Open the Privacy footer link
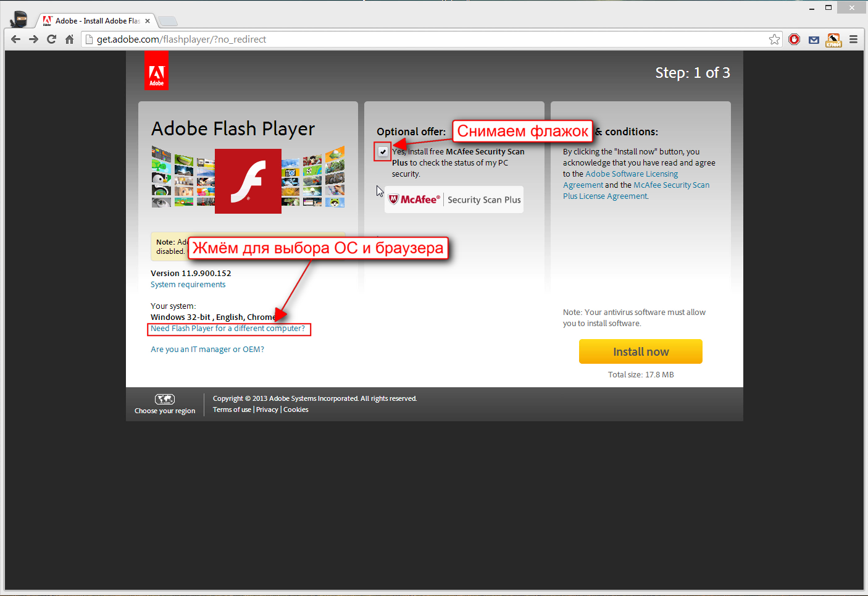This screenshot has height=596, width=868. [267, 409]
